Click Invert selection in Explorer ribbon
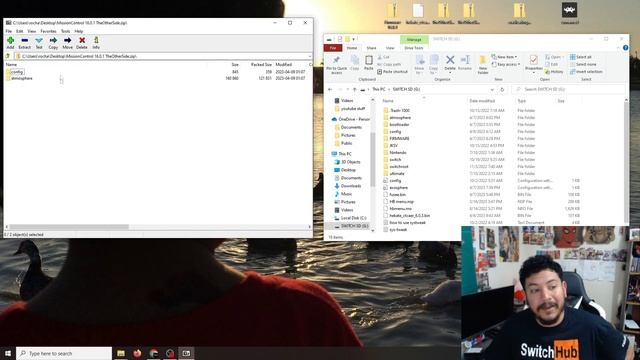The image size is (640, 360). [586, 71]
